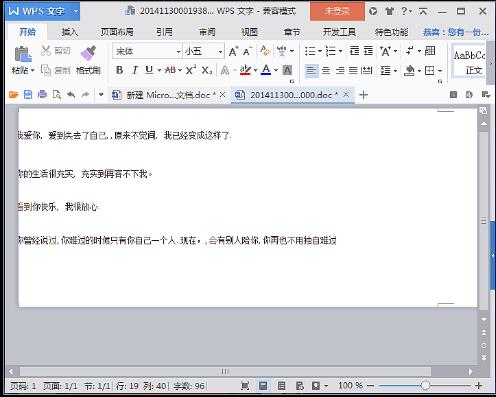
Task: Undo last action
Action: 71,95
